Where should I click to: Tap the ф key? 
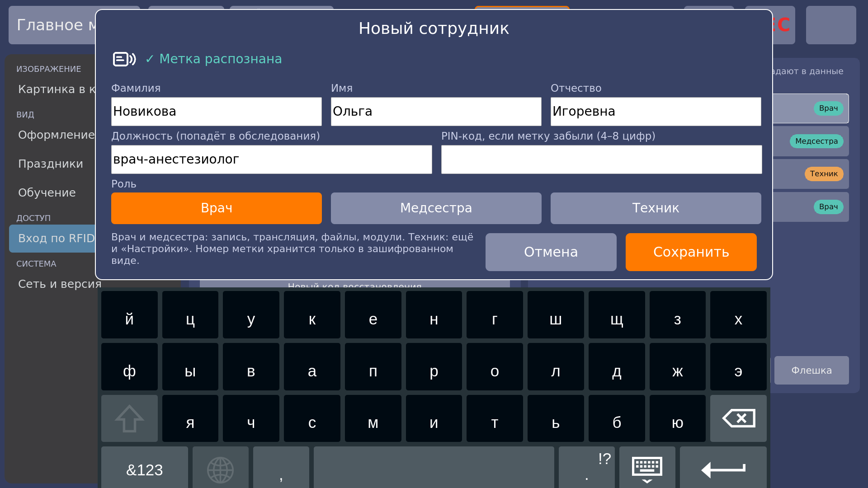129,366
